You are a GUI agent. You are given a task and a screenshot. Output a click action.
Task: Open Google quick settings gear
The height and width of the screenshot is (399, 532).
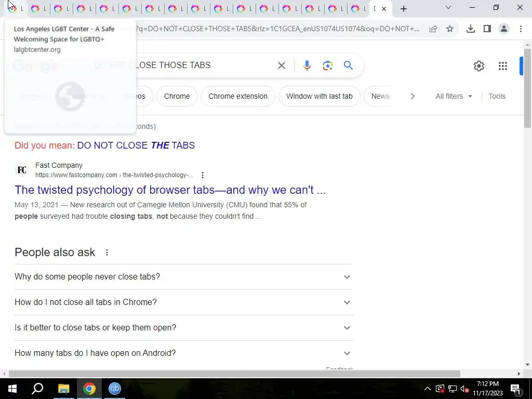[478, 66]
